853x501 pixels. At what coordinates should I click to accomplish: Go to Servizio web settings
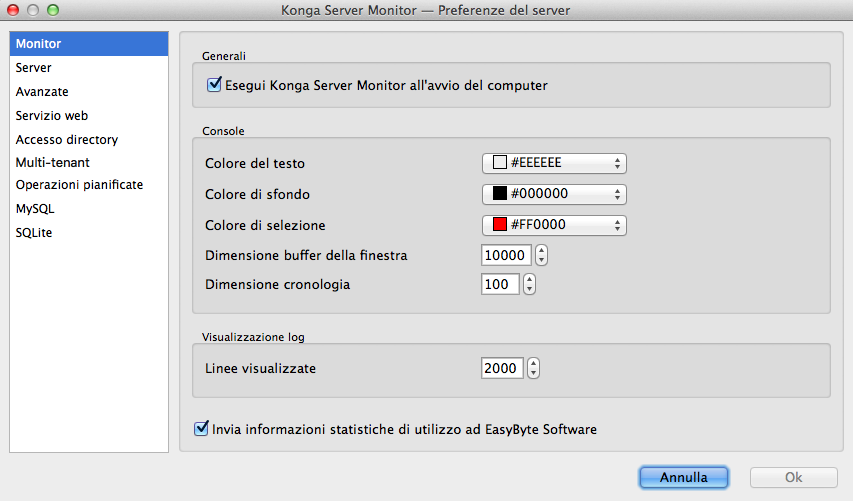52,116
